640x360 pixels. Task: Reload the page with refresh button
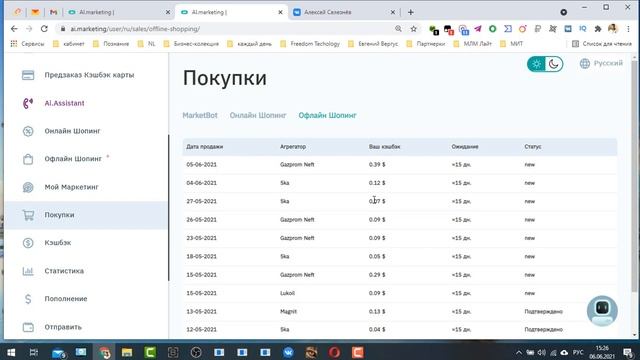coord(44,29)
